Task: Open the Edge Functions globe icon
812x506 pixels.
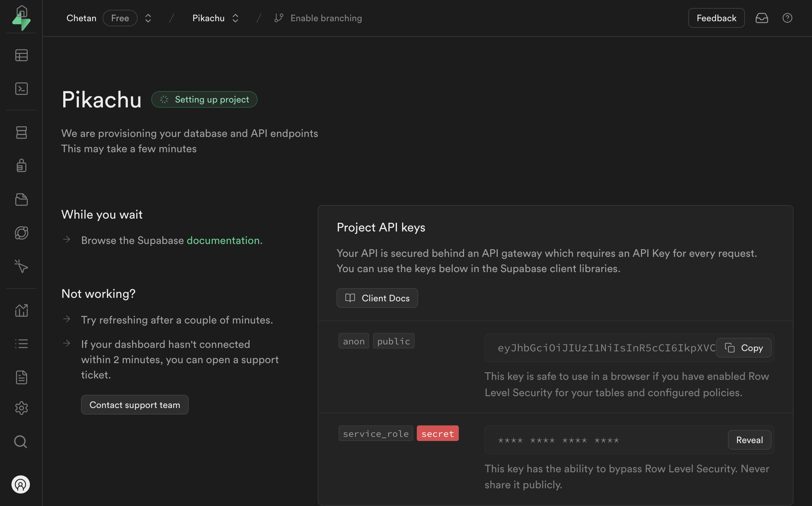Action: 21,233
